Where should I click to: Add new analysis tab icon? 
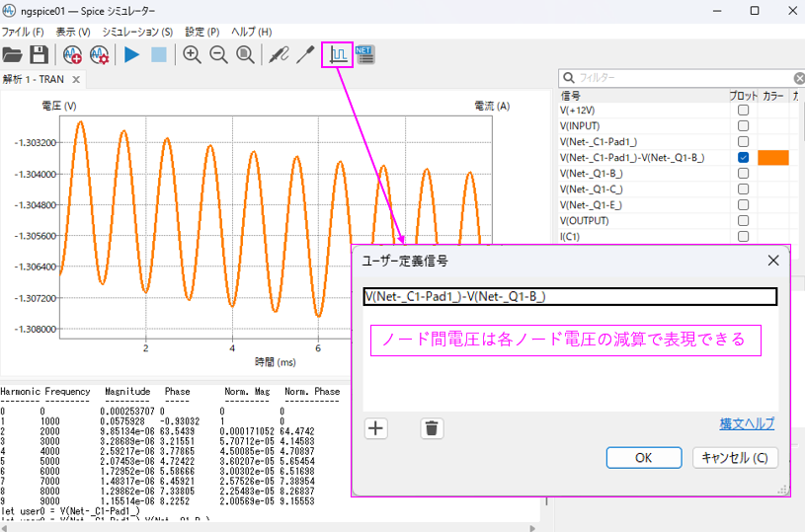point(72,54)
